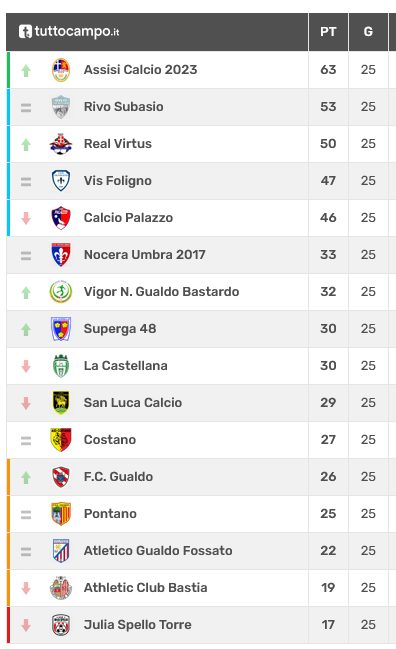
Task: Open the Pontano team link
Action: tap(110, 514)
